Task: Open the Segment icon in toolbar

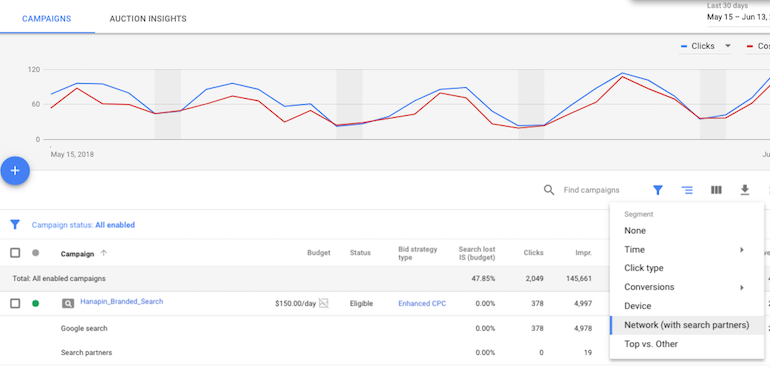Action: pyautogui.click(x=687, y=190)
